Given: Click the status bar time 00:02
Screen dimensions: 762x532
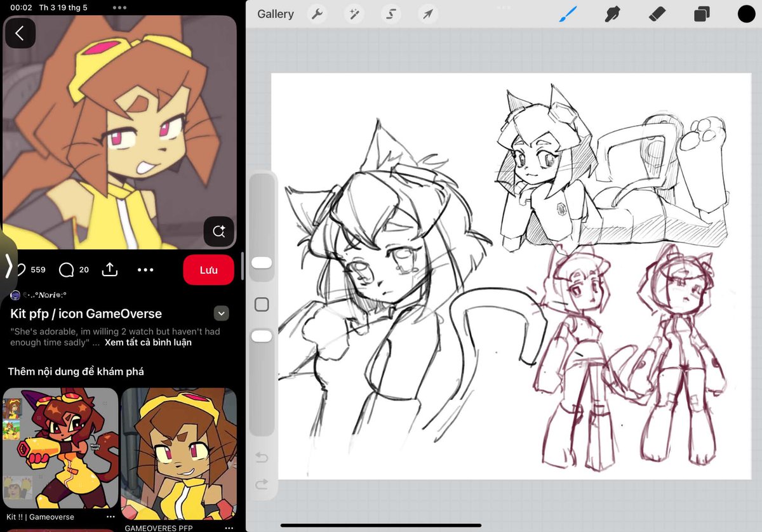Looking at the screenshot, I should click(21, 8).
